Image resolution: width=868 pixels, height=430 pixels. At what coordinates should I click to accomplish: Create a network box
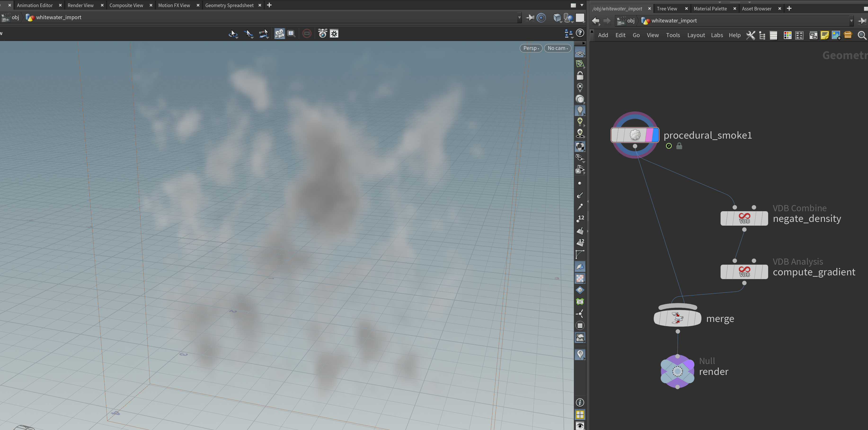[x=813, y=35]
